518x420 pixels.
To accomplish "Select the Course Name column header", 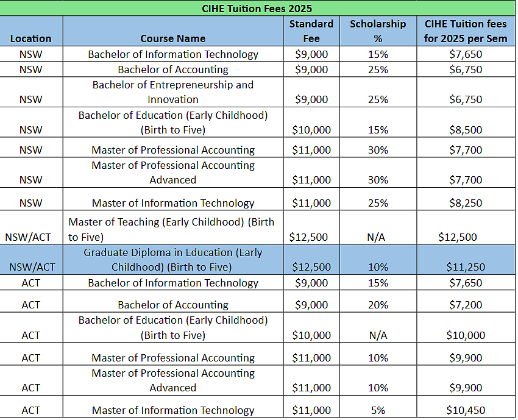I will pos(173,38).
